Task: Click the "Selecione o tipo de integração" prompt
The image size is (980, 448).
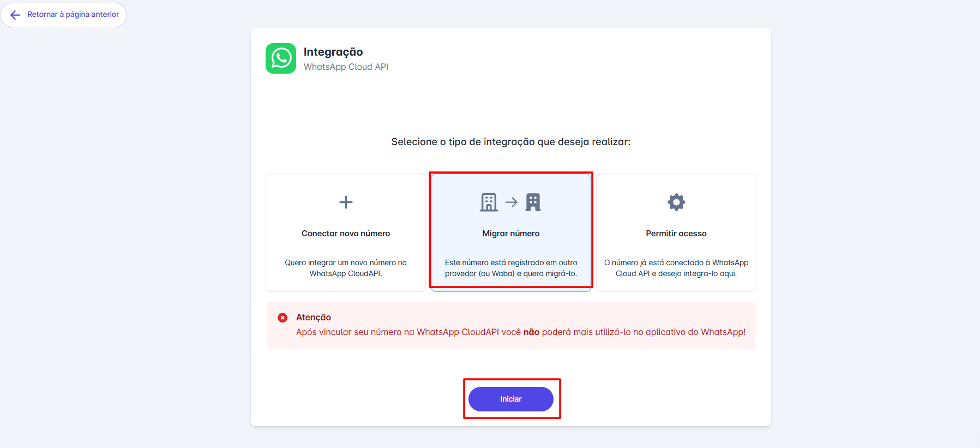Action: click(x=511, y=142)
